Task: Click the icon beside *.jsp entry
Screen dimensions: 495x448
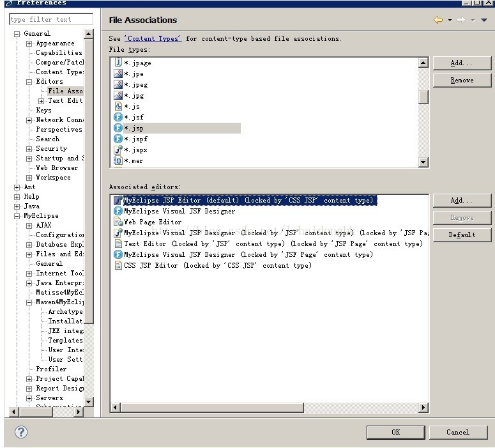Action: coord(118,128)
